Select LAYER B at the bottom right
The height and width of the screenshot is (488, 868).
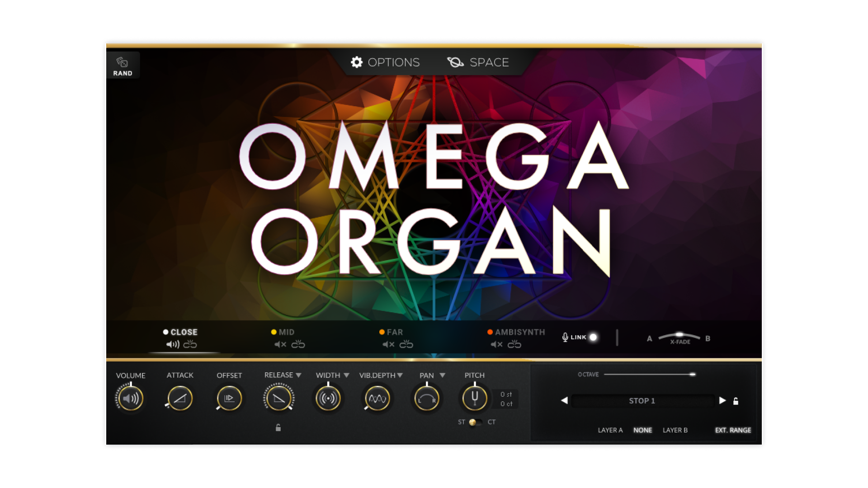click(675, 430)
